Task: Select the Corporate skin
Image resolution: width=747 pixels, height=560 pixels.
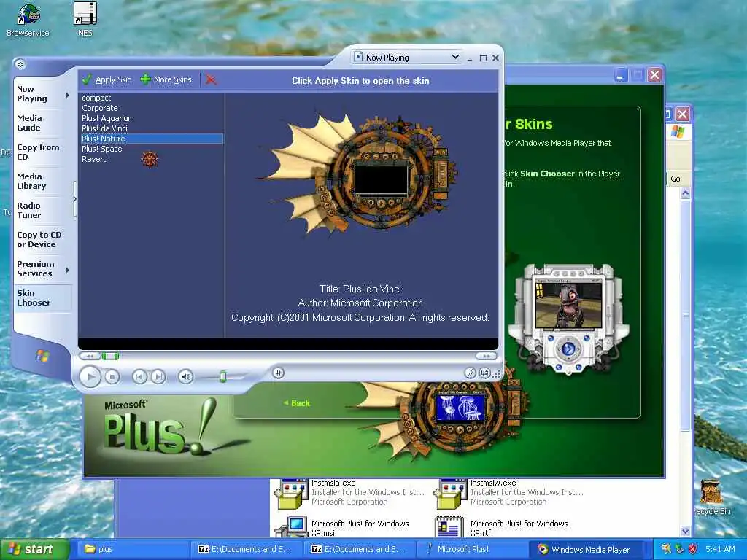Action: [x=99, y=108]
